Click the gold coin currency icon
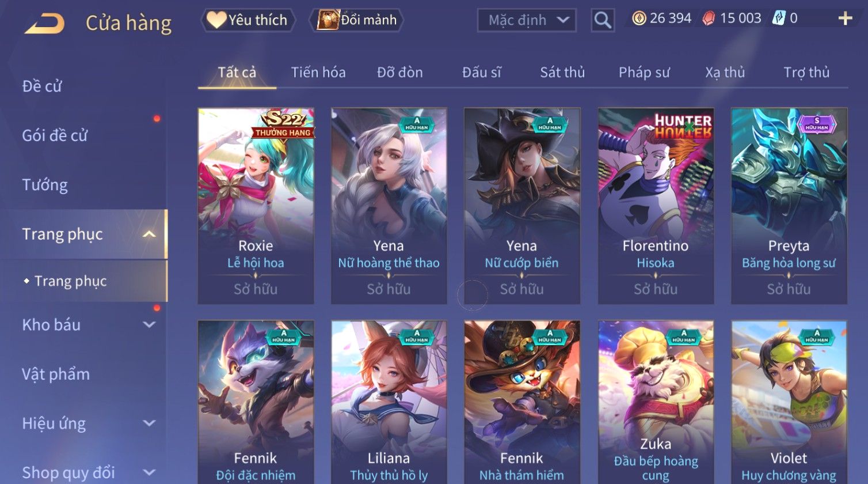This screenshot has height=484, width=868. click(x=639, y=18)
